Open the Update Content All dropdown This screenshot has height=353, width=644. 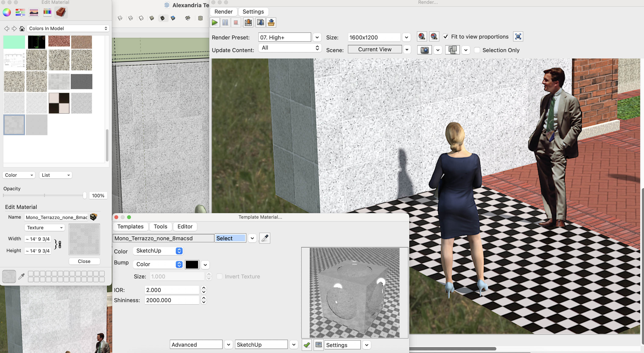coord(290,48)
